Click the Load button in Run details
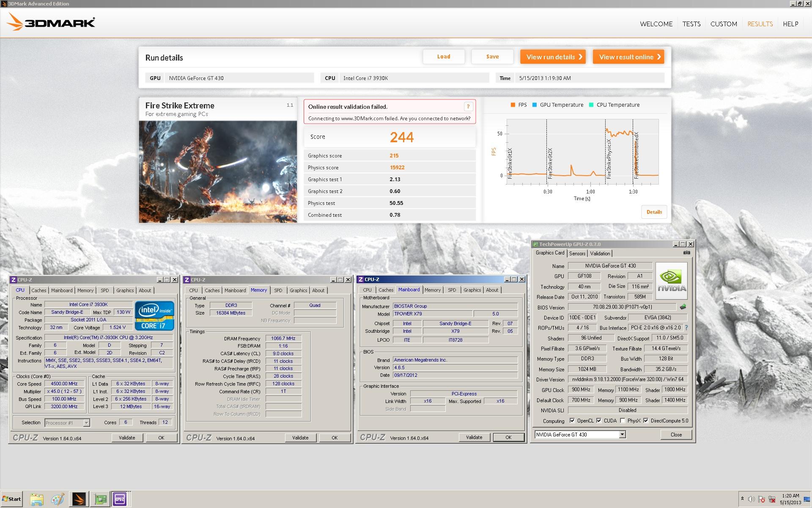Viewport: 812px width, 508px height. (x=444, y=57)
